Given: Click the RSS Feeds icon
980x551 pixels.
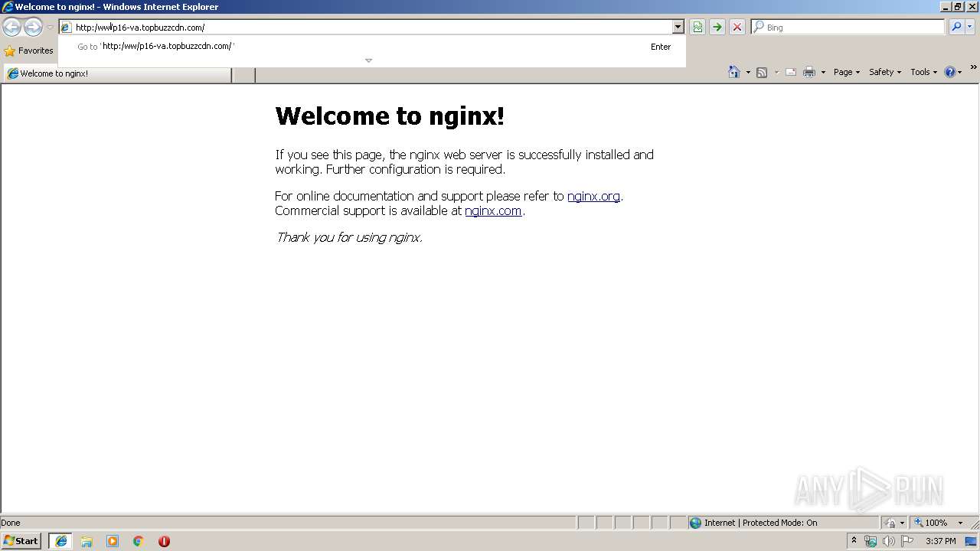Looking at the screenshot, I should [x=762, y=73].
